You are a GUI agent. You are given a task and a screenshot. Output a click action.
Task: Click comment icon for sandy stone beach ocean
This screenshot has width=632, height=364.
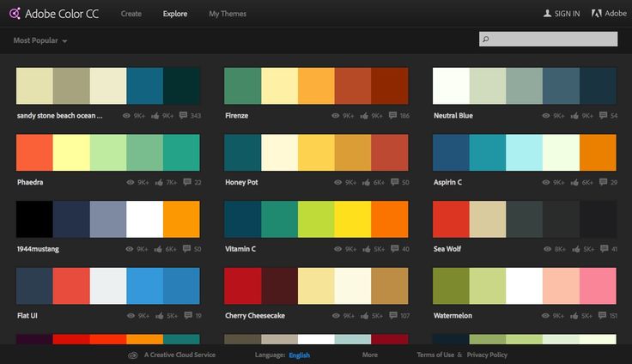[184, 115]
